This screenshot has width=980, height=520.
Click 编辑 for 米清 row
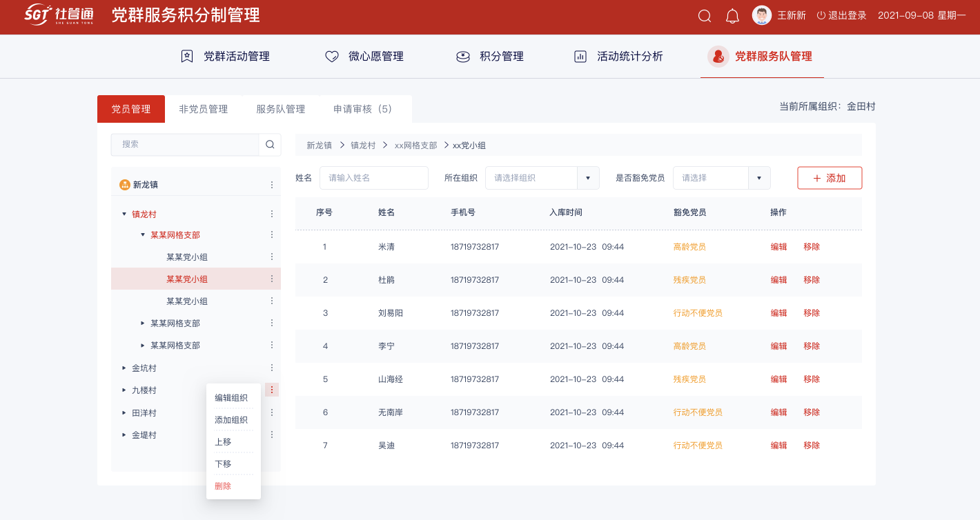(778, 247)
